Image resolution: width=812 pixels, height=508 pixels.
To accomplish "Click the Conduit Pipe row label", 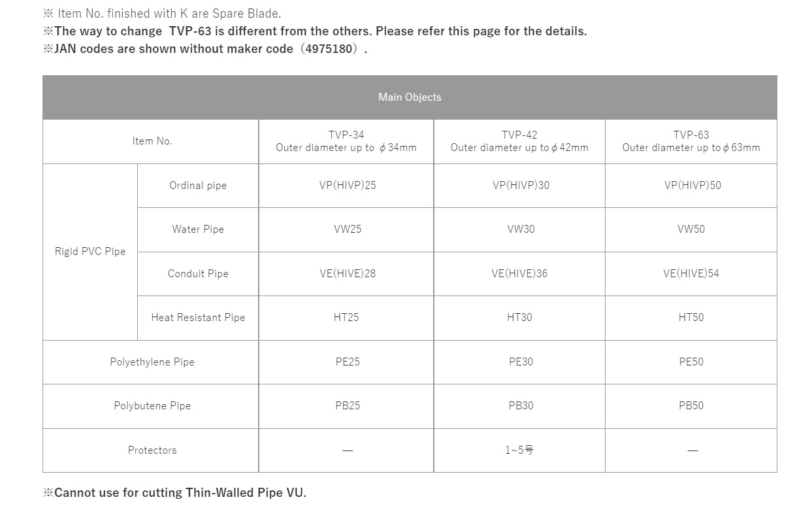I will (x=198, y=274).
